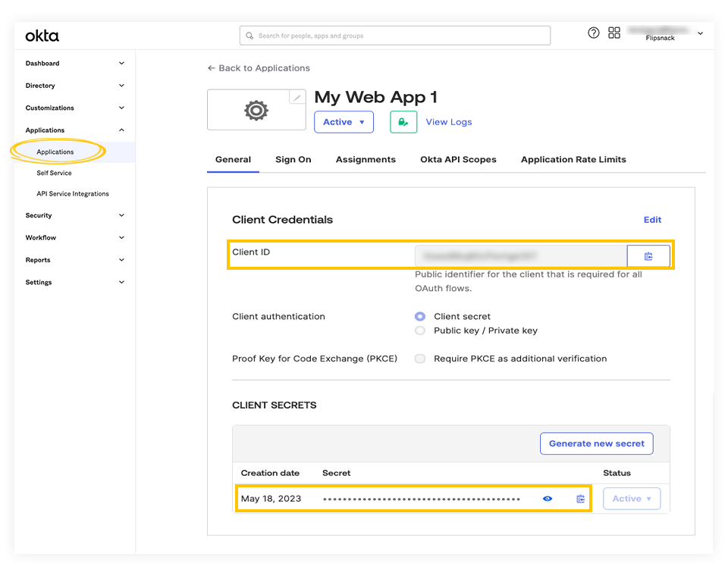Enable Require PKCE as additional verification
The height and width of the screenshot is (576, 728).
419,358
